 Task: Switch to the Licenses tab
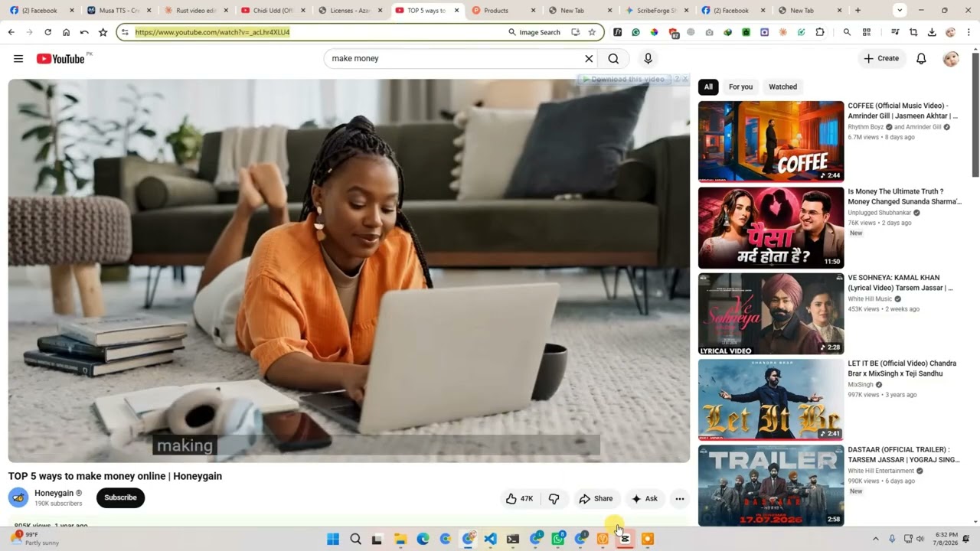click(x=350, y=11)
